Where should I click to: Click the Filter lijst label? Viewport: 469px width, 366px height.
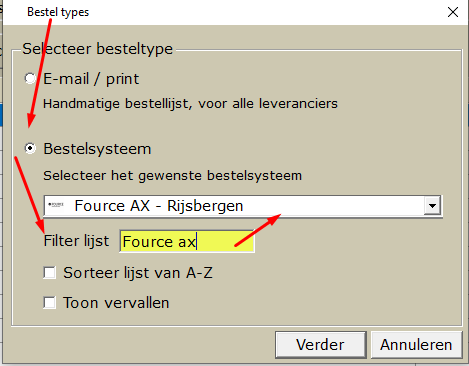(x=76, y=241)
